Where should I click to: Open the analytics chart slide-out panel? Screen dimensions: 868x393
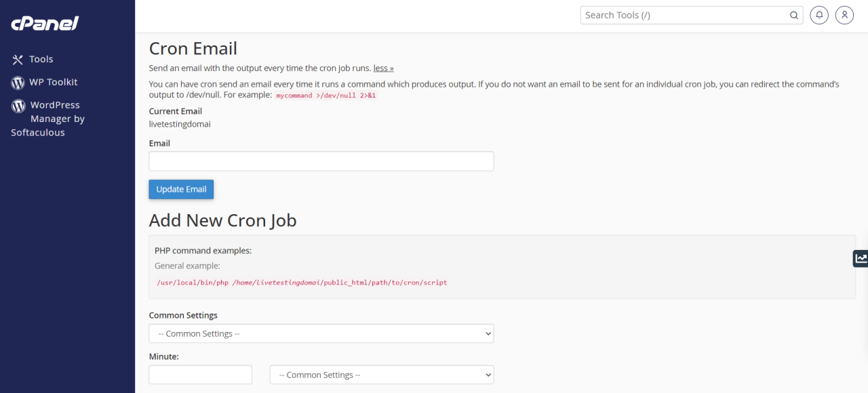pyautogui.click(x=861, y=258)
